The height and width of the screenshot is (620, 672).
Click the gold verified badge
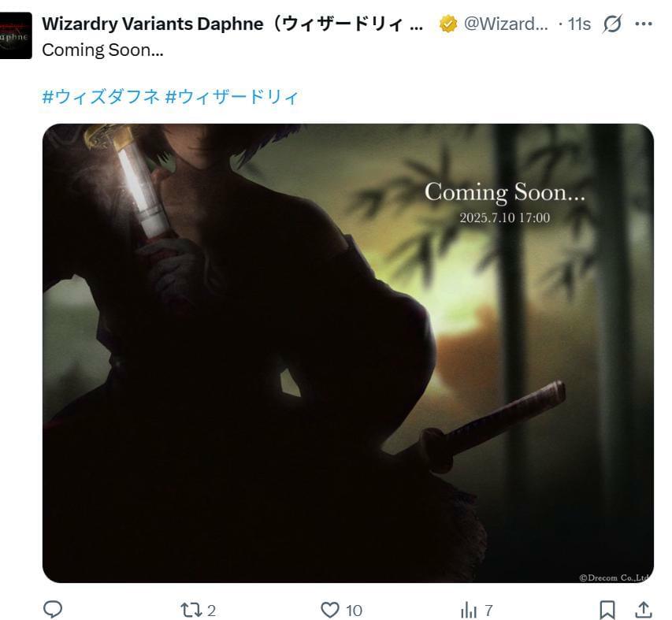click(x=447, y=24)
